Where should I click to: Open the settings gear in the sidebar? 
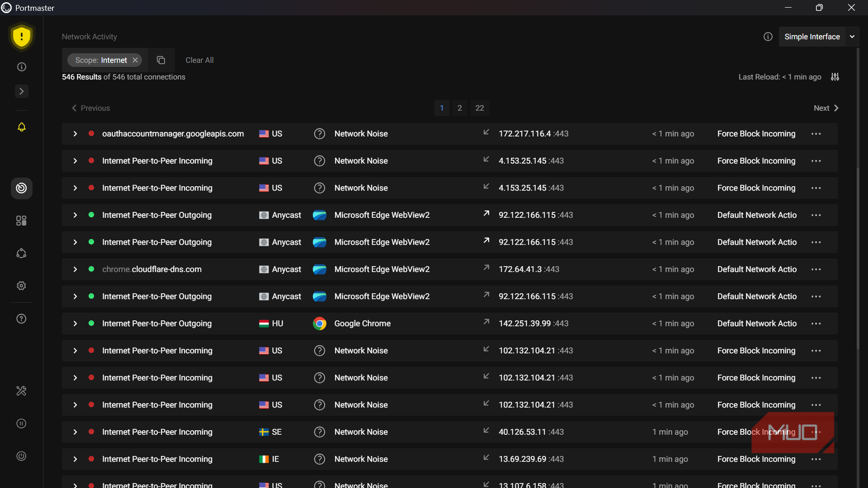pyautogui.click(x=22, y=286)
